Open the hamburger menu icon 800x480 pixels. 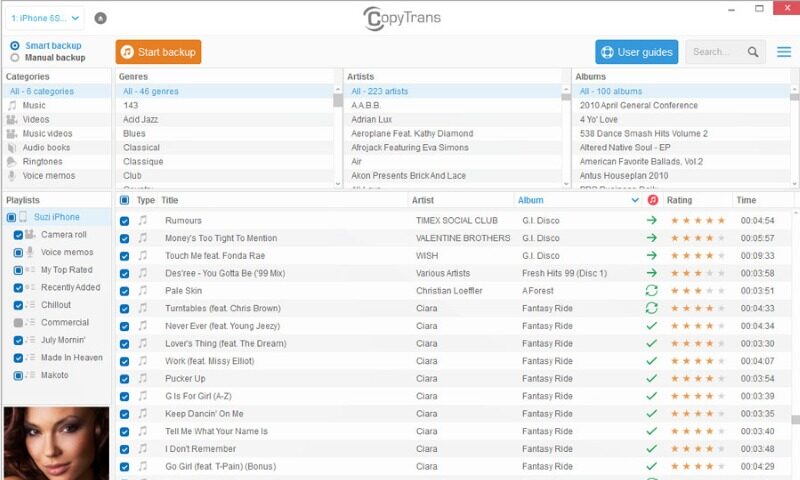click(x=784, y=52)
